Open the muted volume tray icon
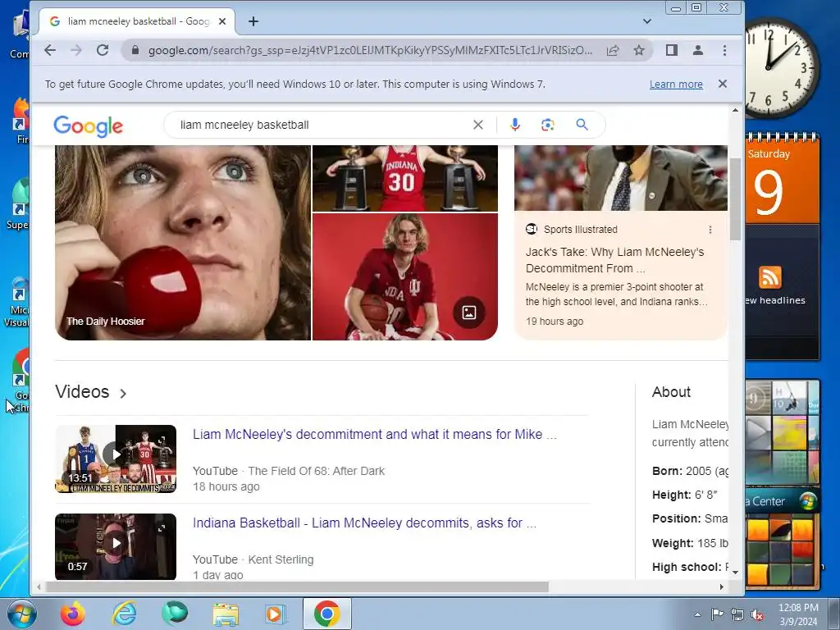840x630 pixels. pyautogui.click(x=757, y=614)
